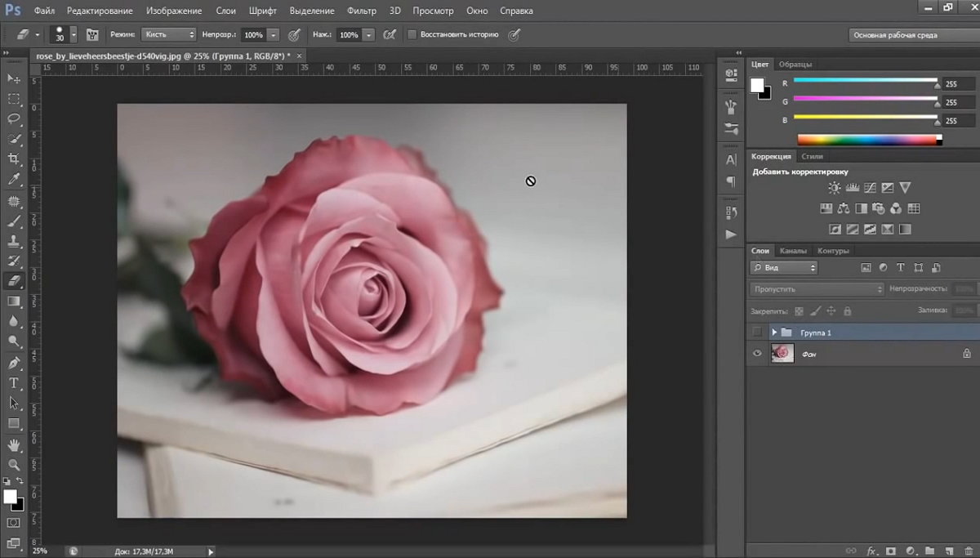The width and height of the screenshot is (980, 558).
Task: Open the Пропустить blend mode dropdown
Action: (817, 289)
